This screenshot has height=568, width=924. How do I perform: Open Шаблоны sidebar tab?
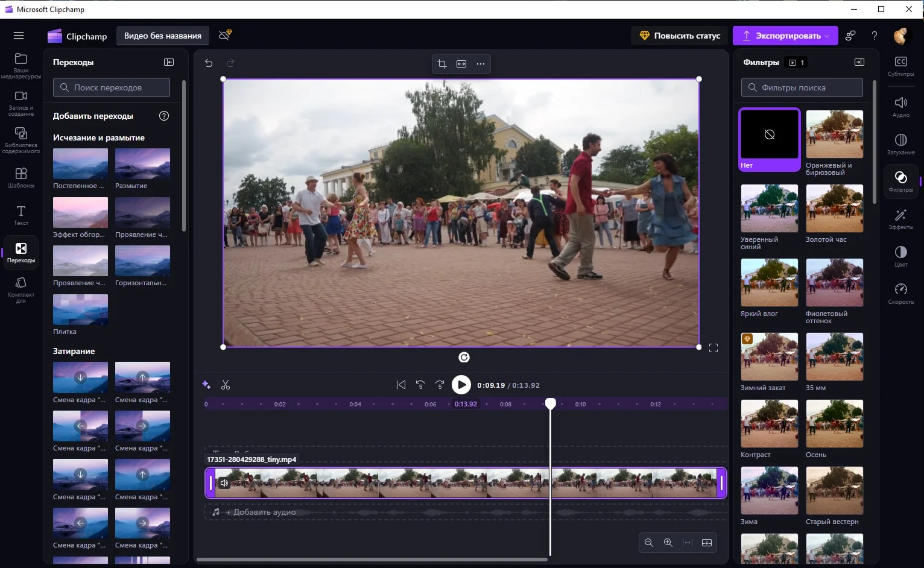pyautogui.click(x=21, y=177)
